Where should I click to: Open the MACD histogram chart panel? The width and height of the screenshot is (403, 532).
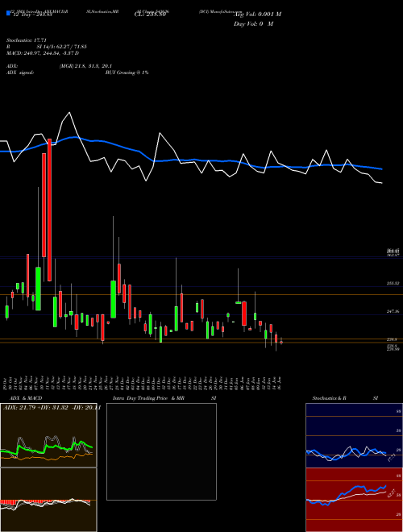point(48,500)
